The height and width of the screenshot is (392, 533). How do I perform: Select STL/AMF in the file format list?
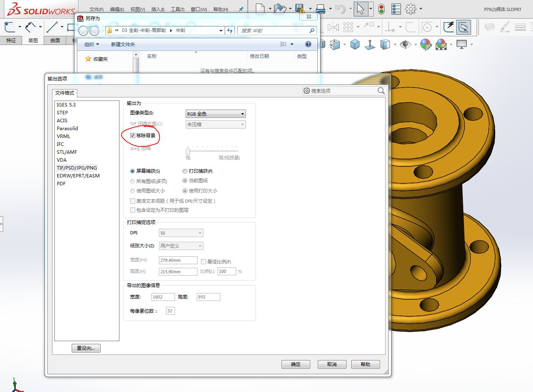(67, 152)
